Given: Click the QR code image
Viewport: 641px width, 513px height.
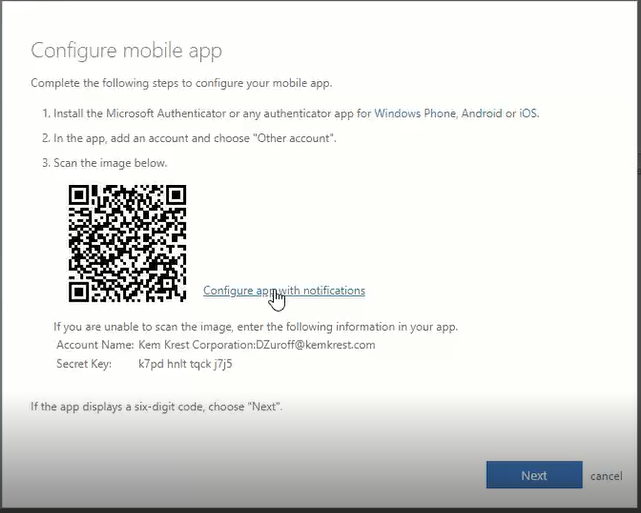Looking at the screenshot, I should pyautogui.click(x=127, y=243).
